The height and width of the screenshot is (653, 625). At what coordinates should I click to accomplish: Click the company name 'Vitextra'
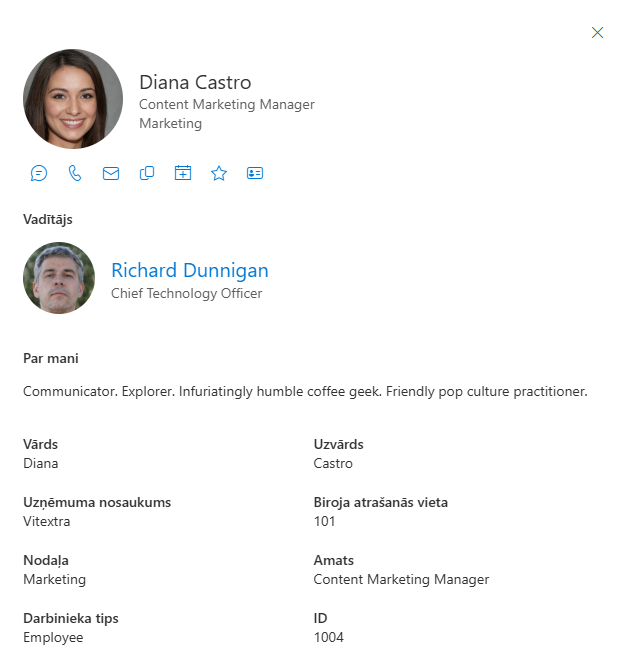(47, 521)
